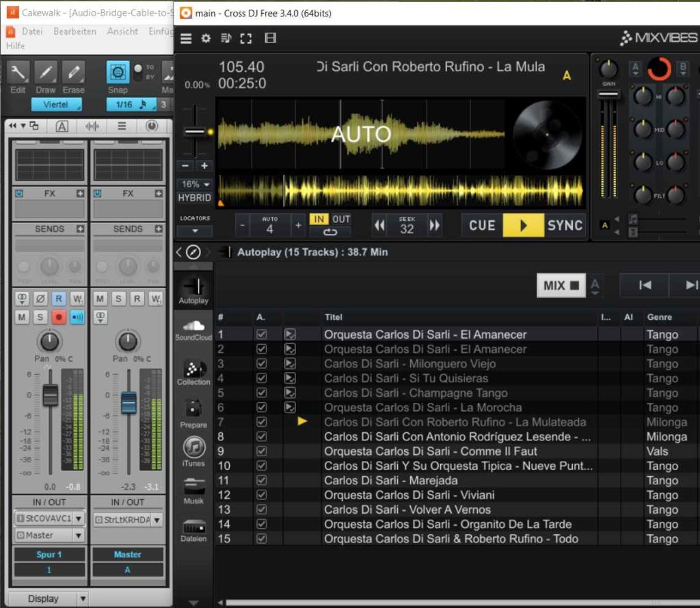Click the A text icon in Cakewalk console bar

coord(62,127)
